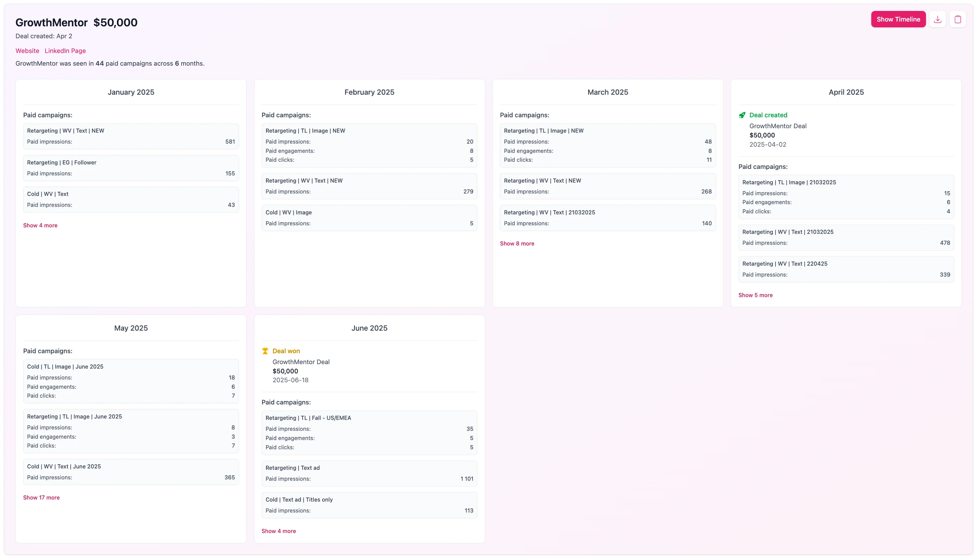Click the trophy icon beside Deal won

(265, 351)
